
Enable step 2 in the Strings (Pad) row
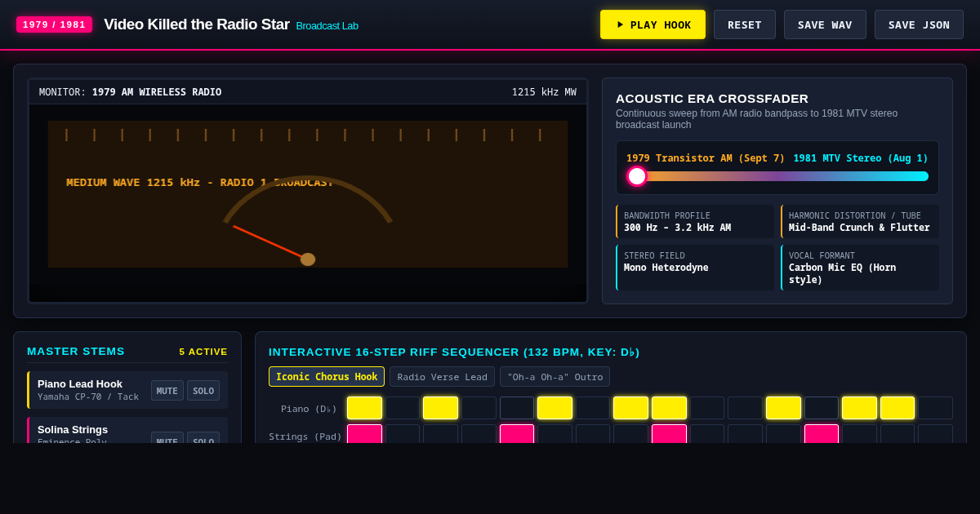click(x=403, y=434)
